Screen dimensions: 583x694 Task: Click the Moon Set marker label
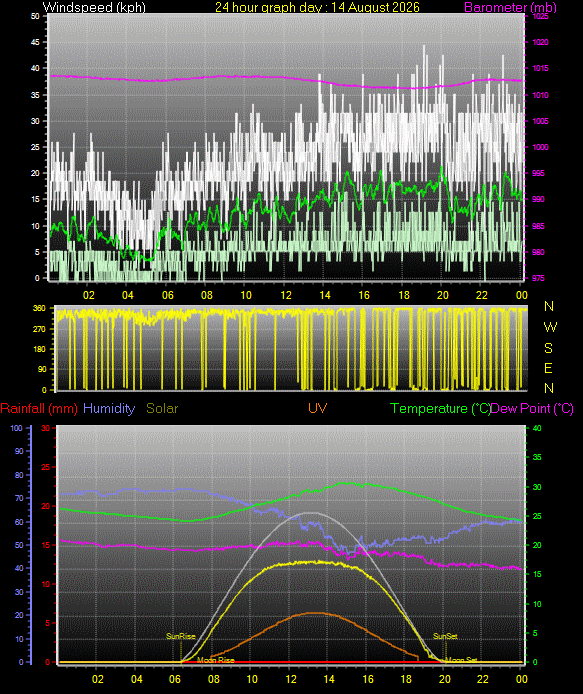(x=461, y=660)
